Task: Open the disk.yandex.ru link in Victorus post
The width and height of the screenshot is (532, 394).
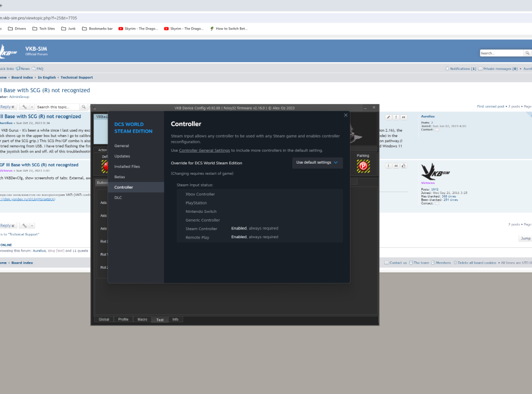Action: 28,199
